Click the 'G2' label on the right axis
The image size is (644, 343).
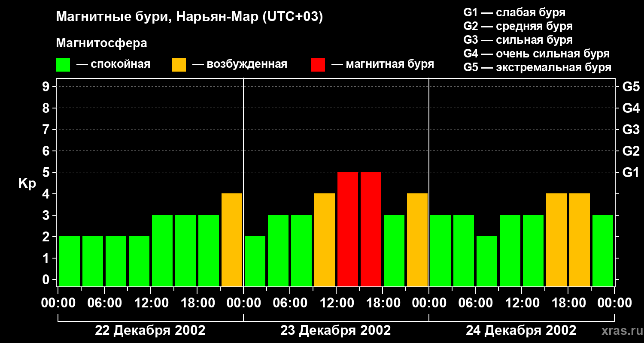631,151
